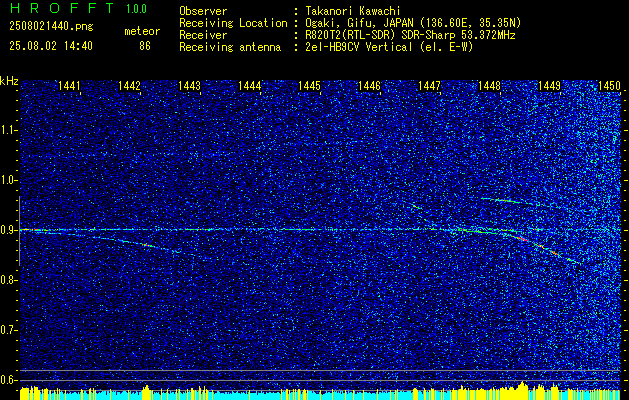Viewport: 629px width, 400px height.
Task: Click the HROFFT program title text
Action: click(61, 8)
